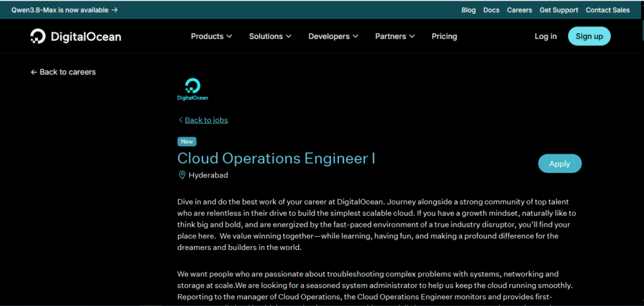Screen dimensions: 644x306
Task: Open the Blog link in top bar
Action: [x=469, y=10]
